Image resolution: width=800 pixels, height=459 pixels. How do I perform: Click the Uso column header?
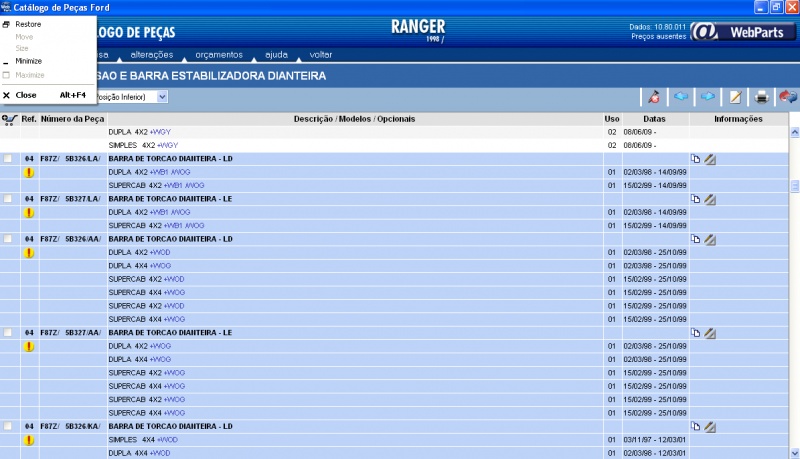point(612,119)
